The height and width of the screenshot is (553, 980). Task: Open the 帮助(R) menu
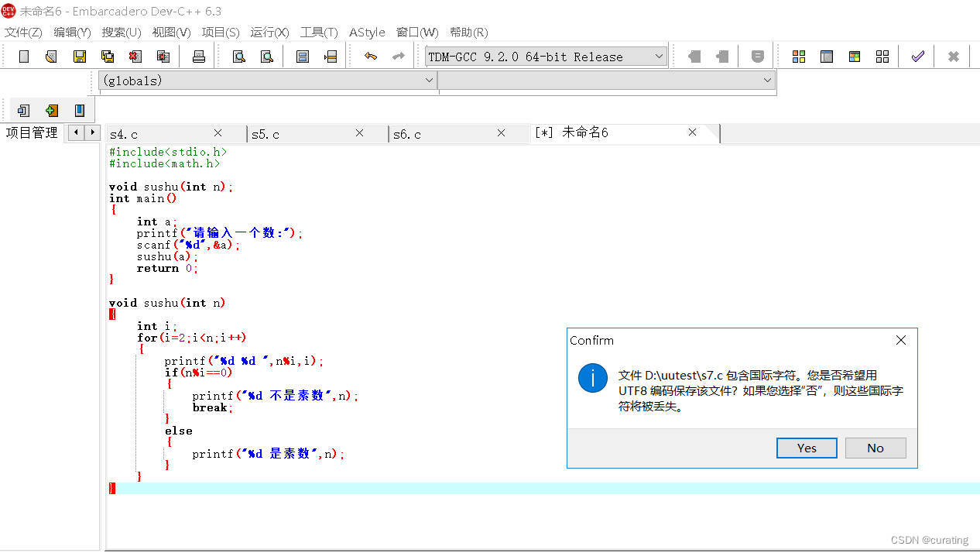point(468,33)
